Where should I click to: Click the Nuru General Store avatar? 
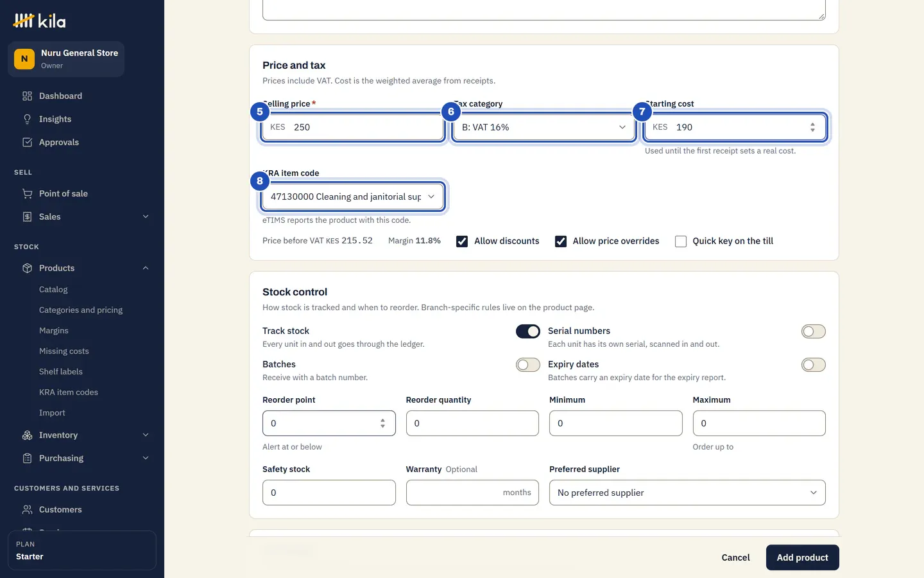[x=24, y=59]
